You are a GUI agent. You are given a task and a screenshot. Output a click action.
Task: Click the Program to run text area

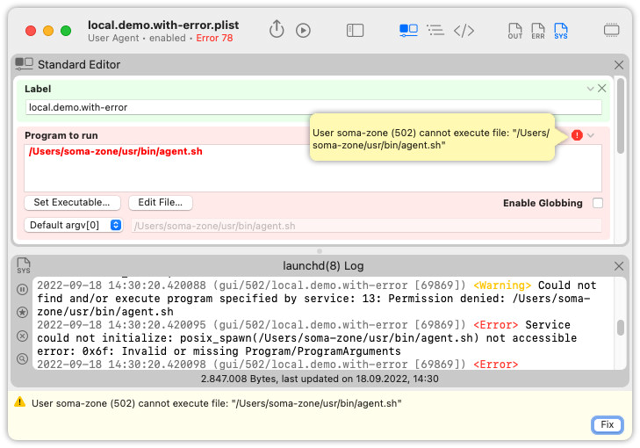313,168
